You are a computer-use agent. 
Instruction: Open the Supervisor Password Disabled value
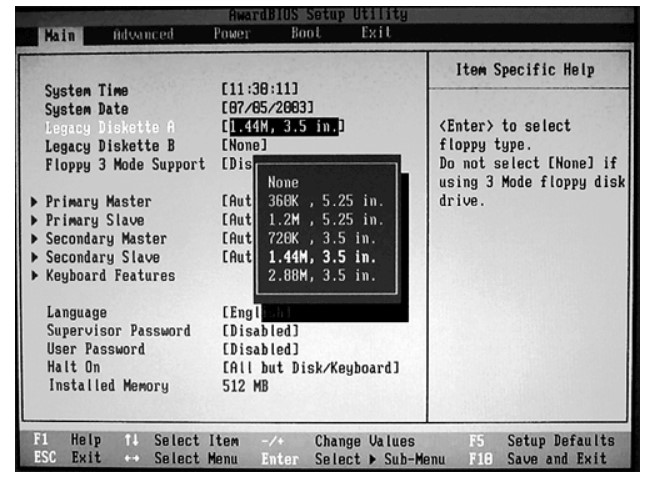(x=260, y=331)
